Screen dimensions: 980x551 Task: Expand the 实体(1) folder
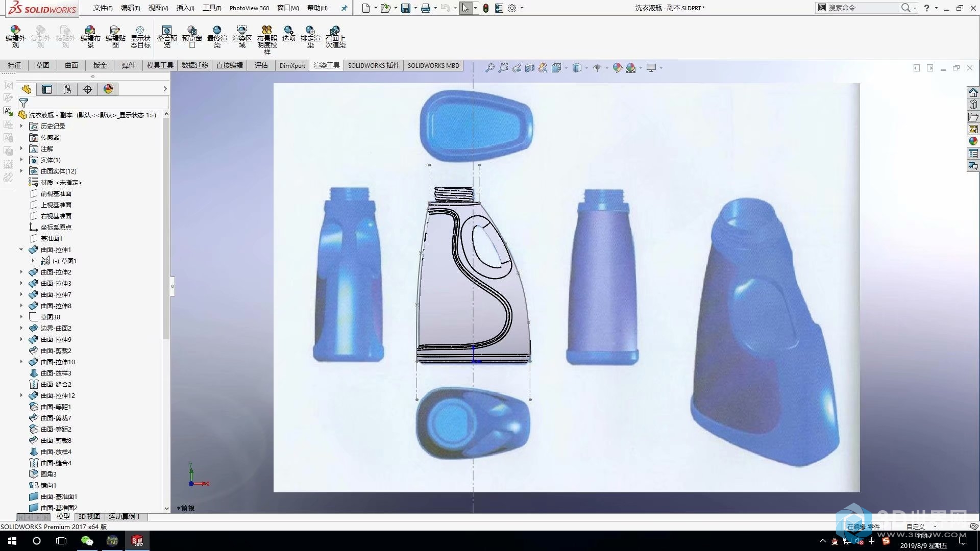pyautogui.click(x=21, y=160)
